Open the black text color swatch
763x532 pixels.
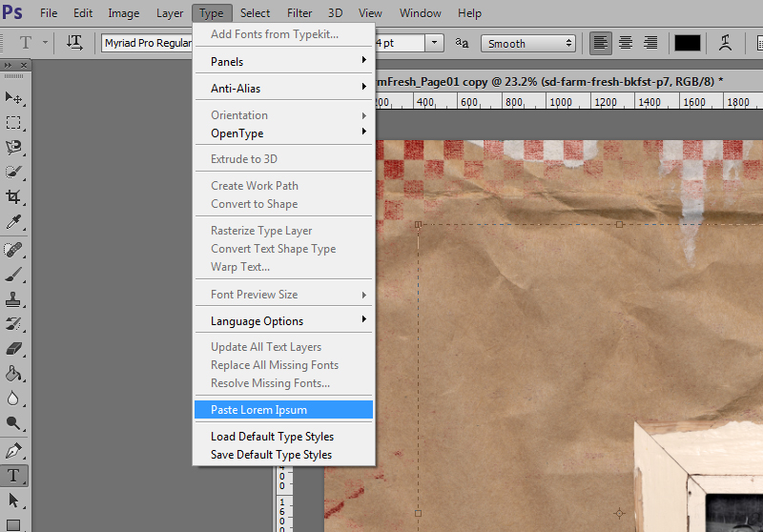click(x=687, y=43)
